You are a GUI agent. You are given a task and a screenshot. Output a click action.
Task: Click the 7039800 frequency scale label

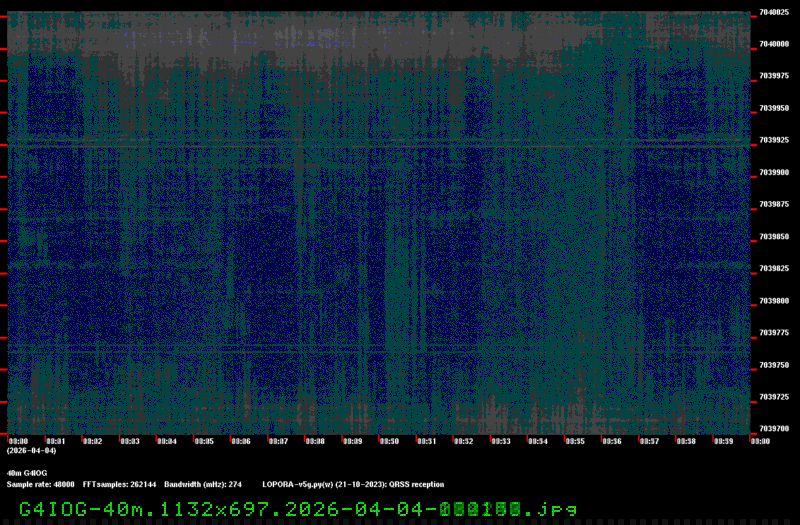(773, 300)
